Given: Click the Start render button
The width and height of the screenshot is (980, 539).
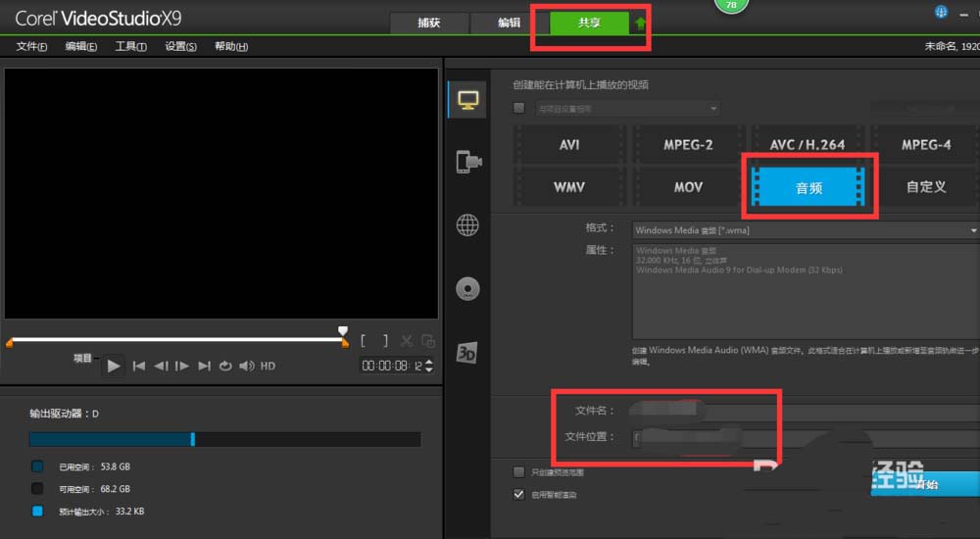Looking at the screenshot, I should coord(926,484).
